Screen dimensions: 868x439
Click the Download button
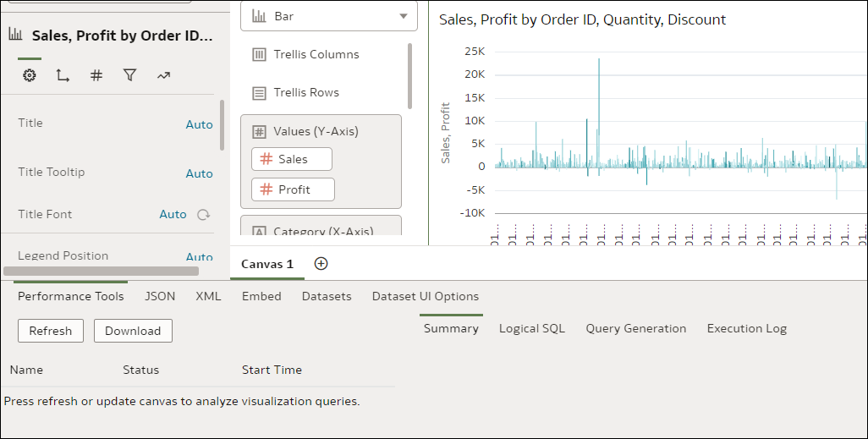pyautogui.click(x=133, y=331)
